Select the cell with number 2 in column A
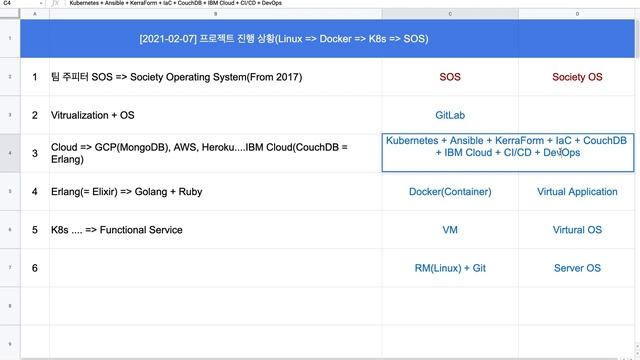This screenshot has width=640, height=360. tap(35, 115)
